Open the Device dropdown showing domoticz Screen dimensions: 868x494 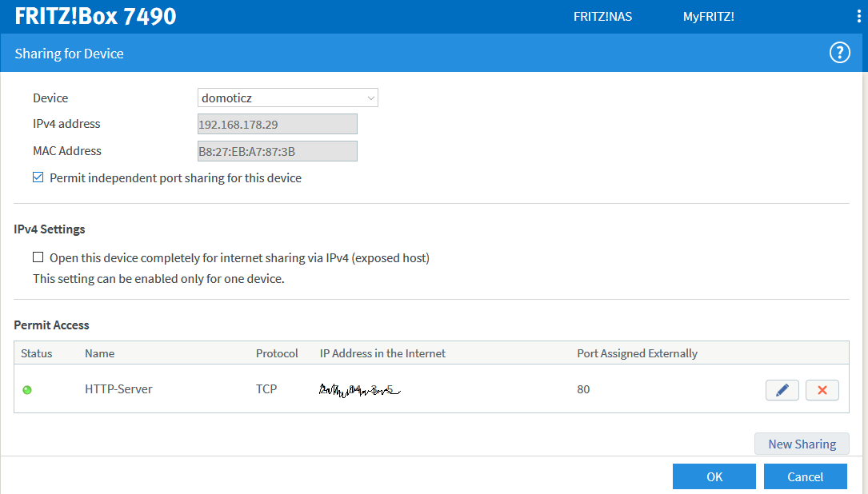(x=288, y=98)
